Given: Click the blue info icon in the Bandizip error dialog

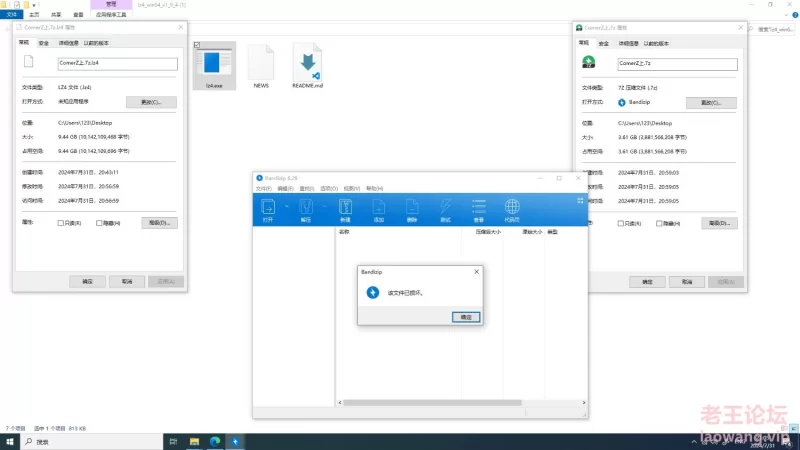Looking at the screenshot, I should [x=373, y=292].
